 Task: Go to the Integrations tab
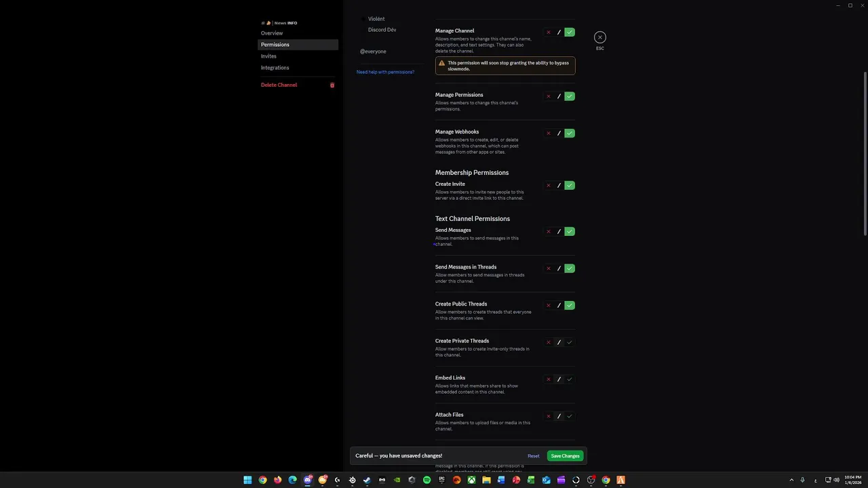coord(298,68)
